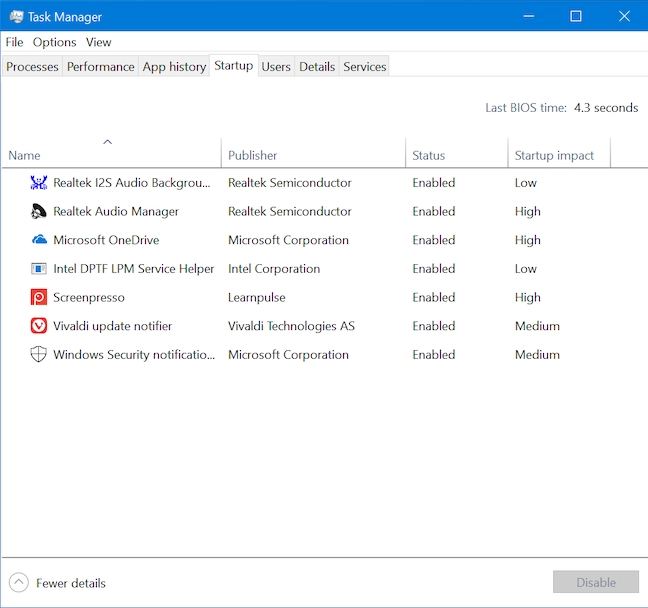
Task: Click Low impact in Intel DPTF row
Action: (526, 269)
